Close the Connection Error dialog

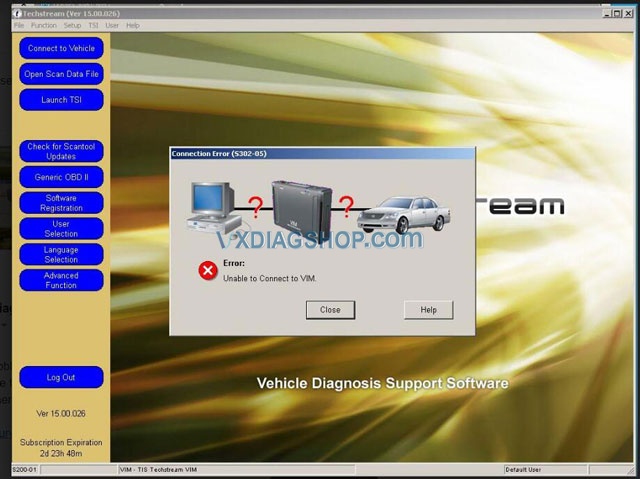point(330,310)
